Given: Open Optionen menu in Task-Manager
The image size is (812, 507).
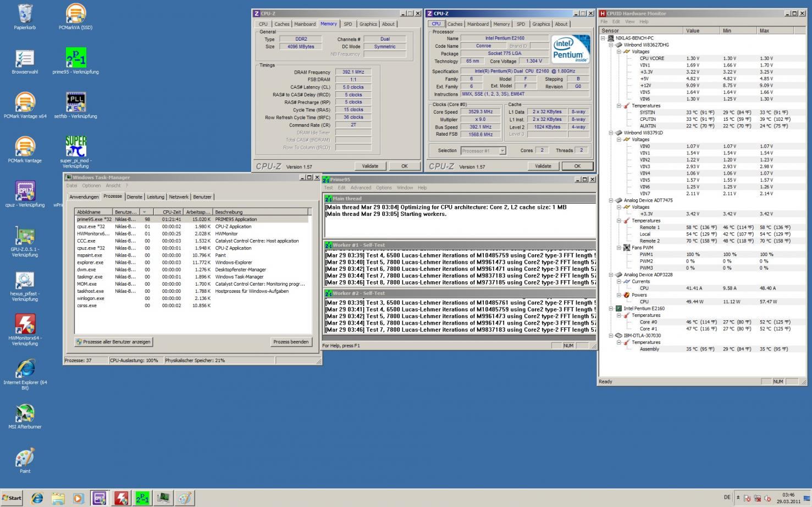Looking at the screenshot, I should coord(91,186).
